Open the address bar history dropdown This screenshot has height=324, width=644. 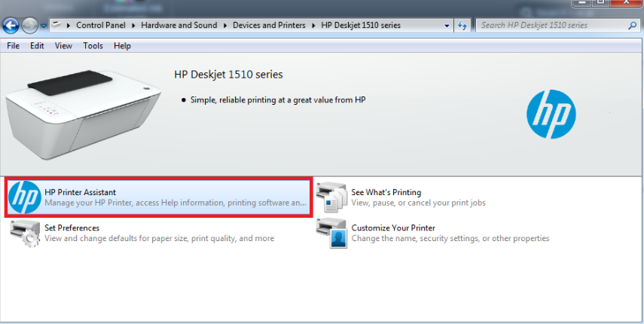(x=447, y=26)
